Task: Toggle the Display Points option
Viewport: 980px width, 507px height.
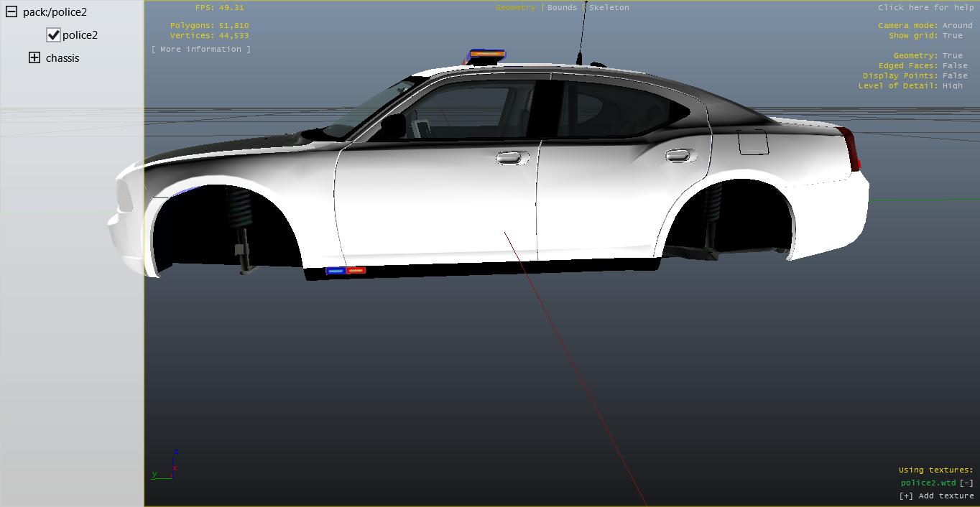Action: coord(955,75)
